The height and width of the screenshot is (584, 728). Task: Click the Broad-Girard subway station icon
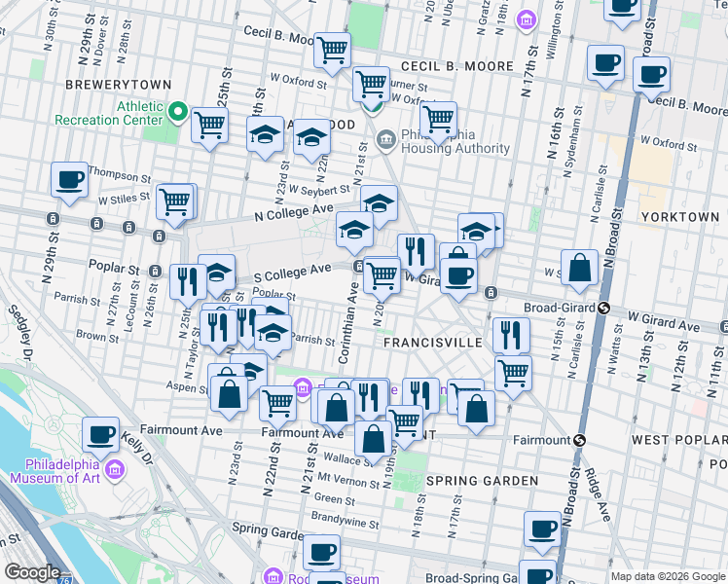pyautogui.click(x=603, y=308)
